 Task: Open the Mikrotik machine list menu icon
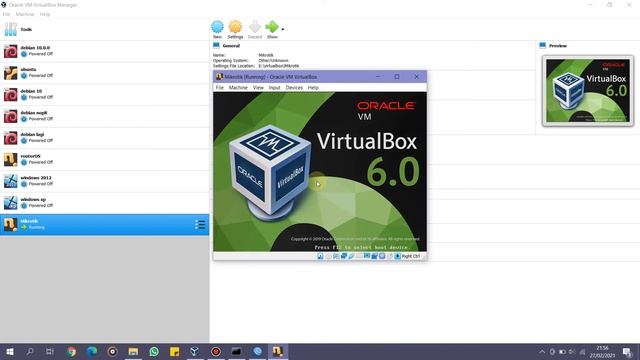(x=200, y=224)
